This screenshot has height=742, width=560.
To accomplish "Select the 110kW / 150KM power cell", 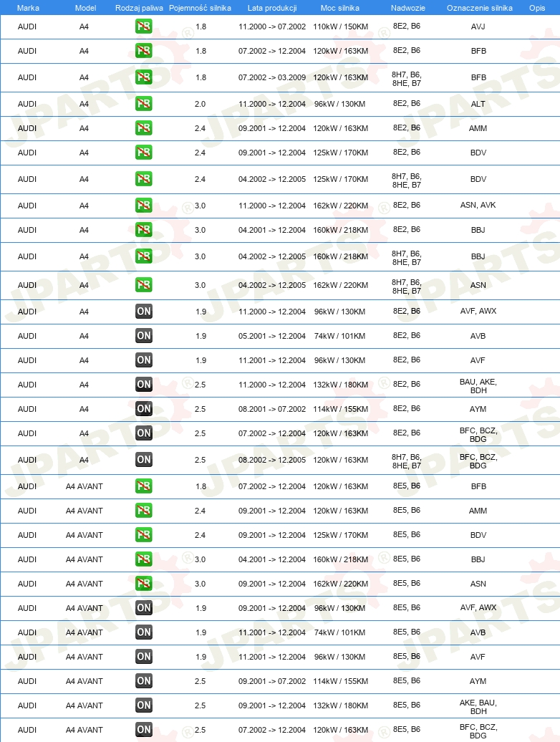I will click(x=341, y=26).
